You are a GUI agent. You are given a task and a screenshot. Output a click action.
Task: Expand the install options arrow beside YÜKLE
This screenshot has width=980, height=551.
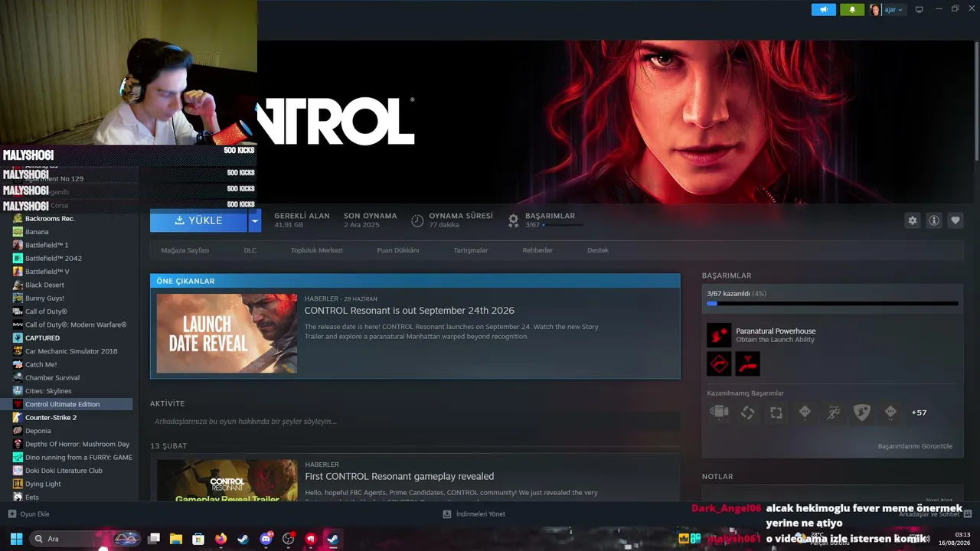click(x=255, y=220)
